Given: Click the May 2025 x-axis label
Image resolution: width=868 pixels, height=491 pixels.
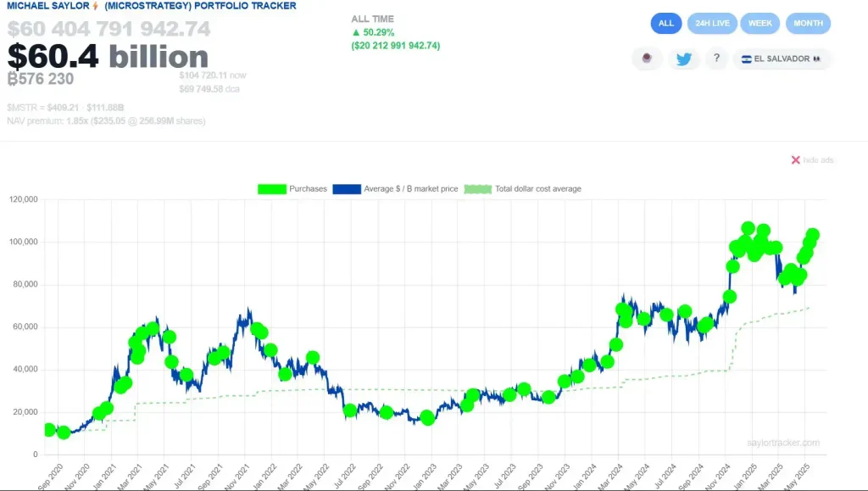Looking at the screenshot, I should point(797,477).
